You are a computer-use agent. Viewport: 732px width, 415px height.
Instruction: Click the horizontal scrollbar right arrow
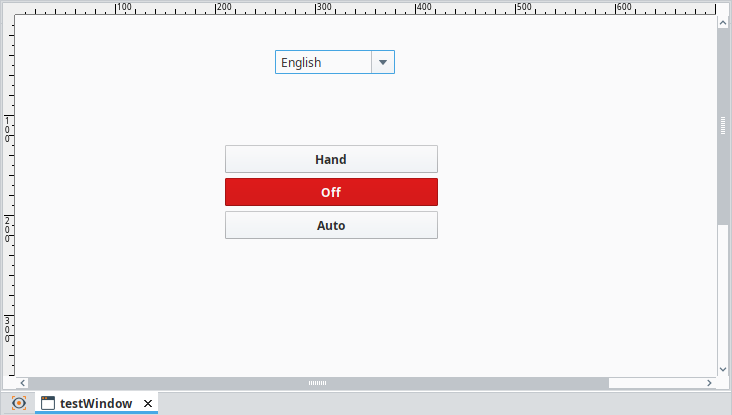click(x=709, y=382)
